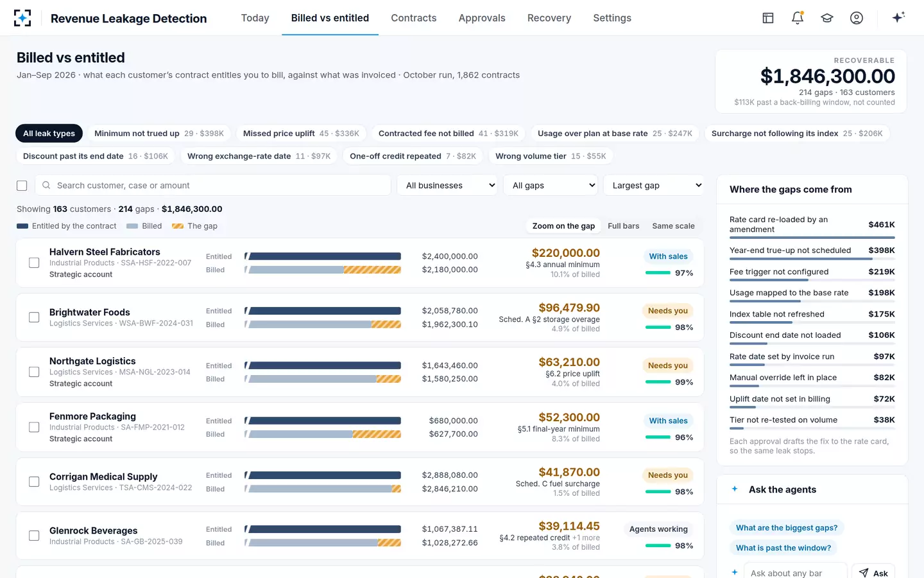This screenshot has height=578, width=924.
Task: Click the striped gap legend swatch
Action: pyautogui.click(x=178, y=226)
